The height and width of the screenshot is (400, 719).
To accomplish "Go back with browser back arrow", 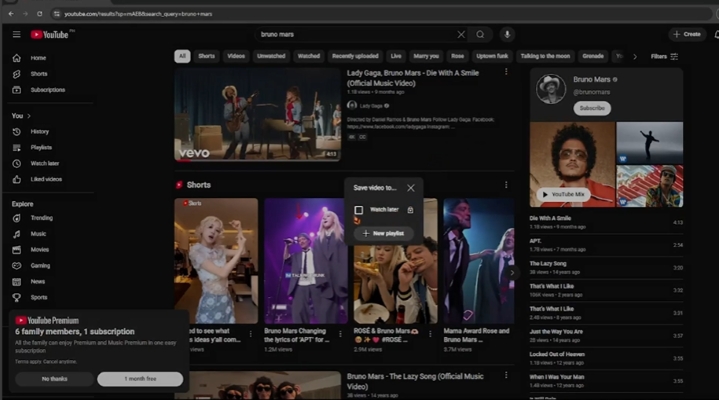I will [11, 14].
